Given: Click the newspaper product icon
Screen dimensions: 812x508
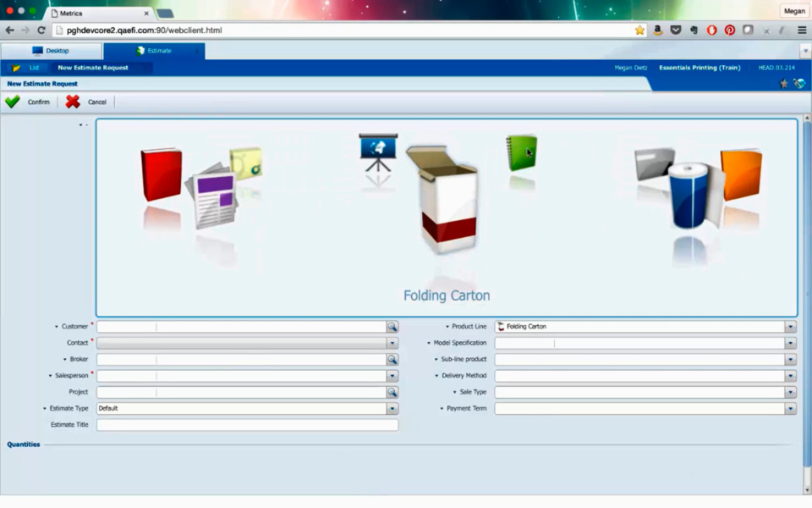Looking at the screenshot, I should click(211, 196).
